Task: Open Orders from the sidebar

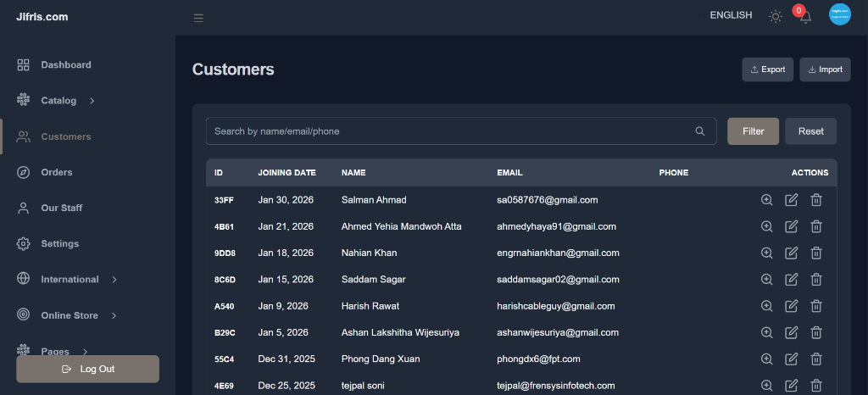Action: click(x=56, y=172)
